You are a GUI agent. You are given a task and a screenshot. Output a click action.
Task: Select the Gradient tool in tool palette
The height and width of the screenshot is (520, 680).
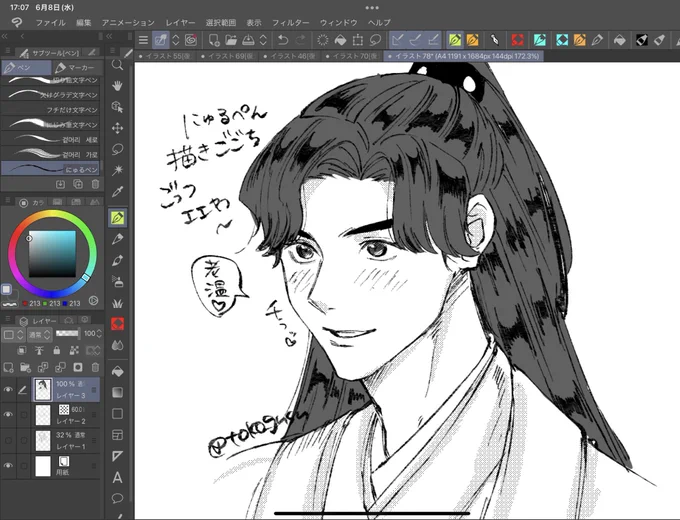tap(117, 392)
